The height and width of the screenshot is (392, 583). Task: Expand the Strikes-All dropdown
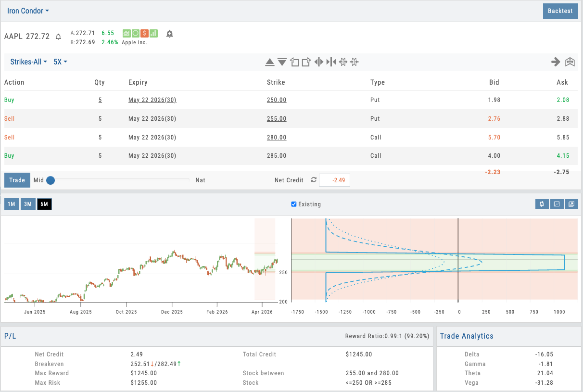29,62
